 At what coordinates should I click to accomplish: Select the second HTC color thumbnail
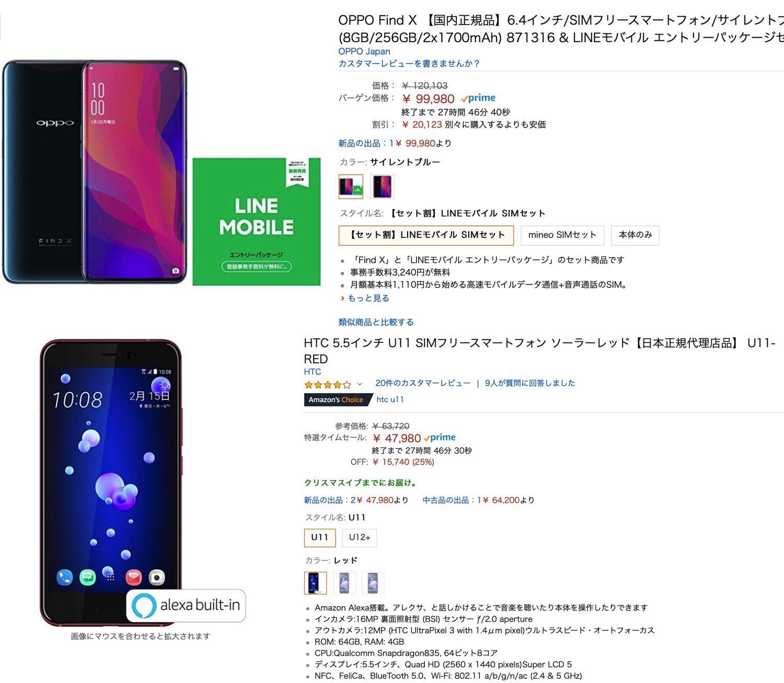point(344,583)
